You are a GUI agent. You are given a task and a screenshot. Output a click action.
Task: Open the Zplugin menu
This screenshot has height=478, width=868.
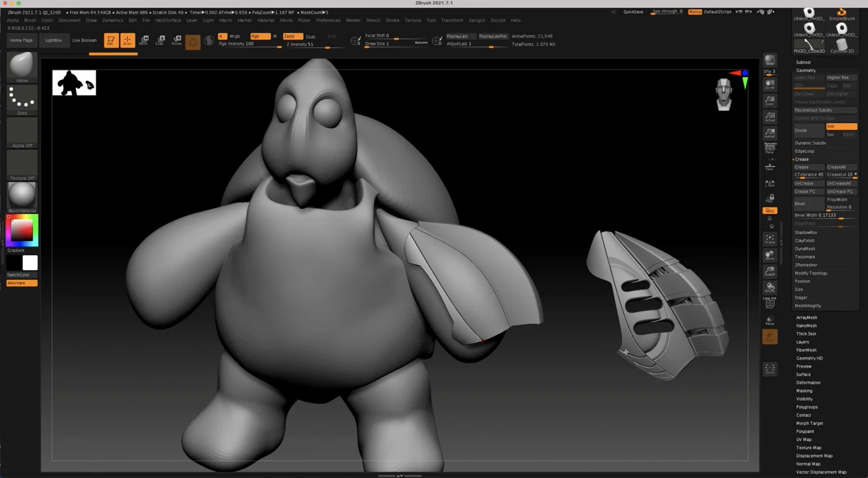[477, 20]
